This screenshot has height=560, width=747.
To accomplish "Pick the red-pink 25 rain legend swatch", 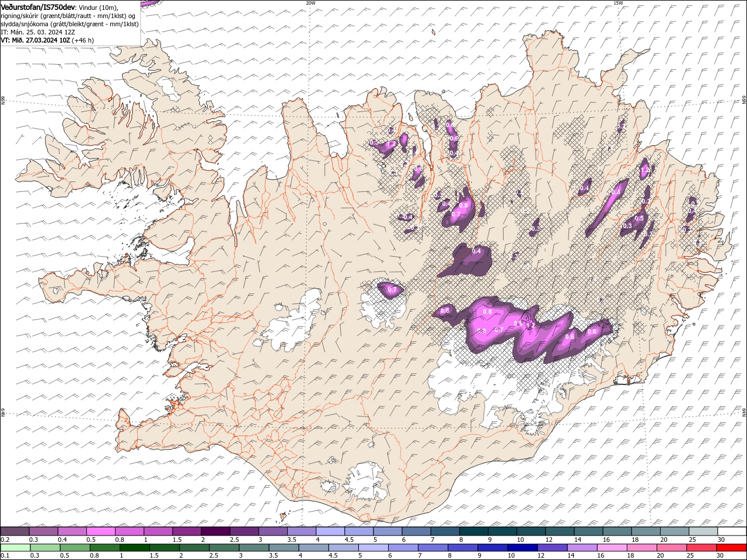I will (701, 548).
